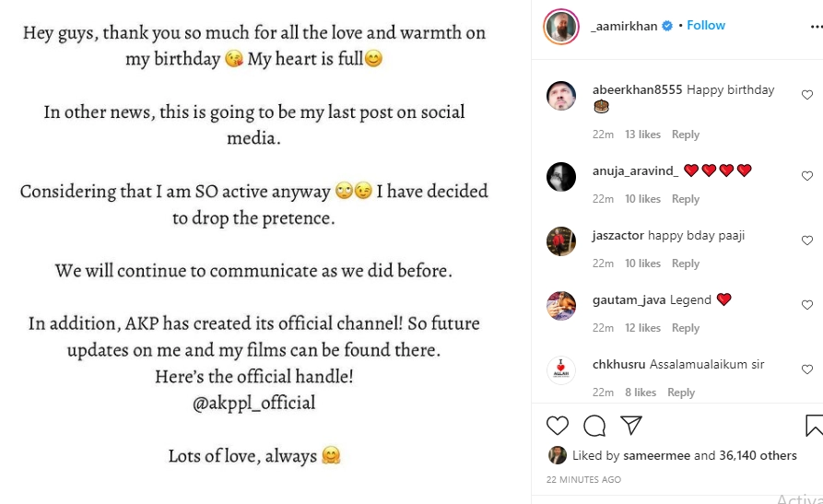823x504 pixels.
Task: Open the _aamirkhan profile name link
Action: pos(624,26)
